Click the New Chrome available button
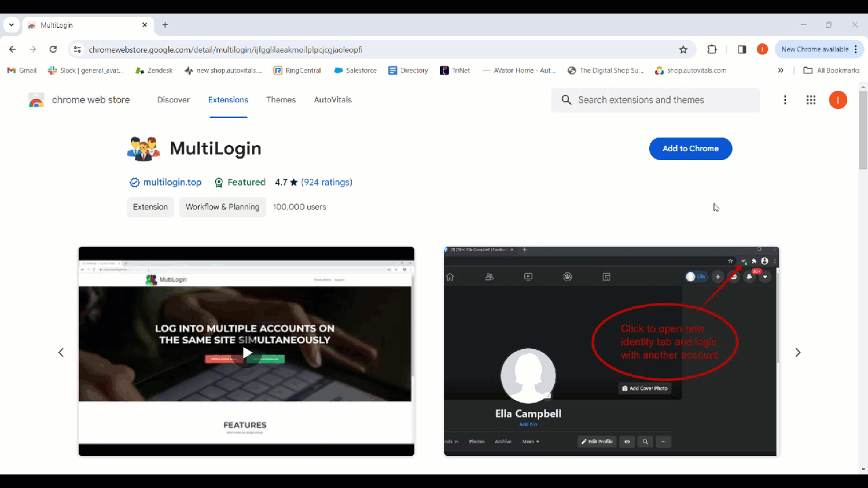The image size is (868, 488). [814, 49]
